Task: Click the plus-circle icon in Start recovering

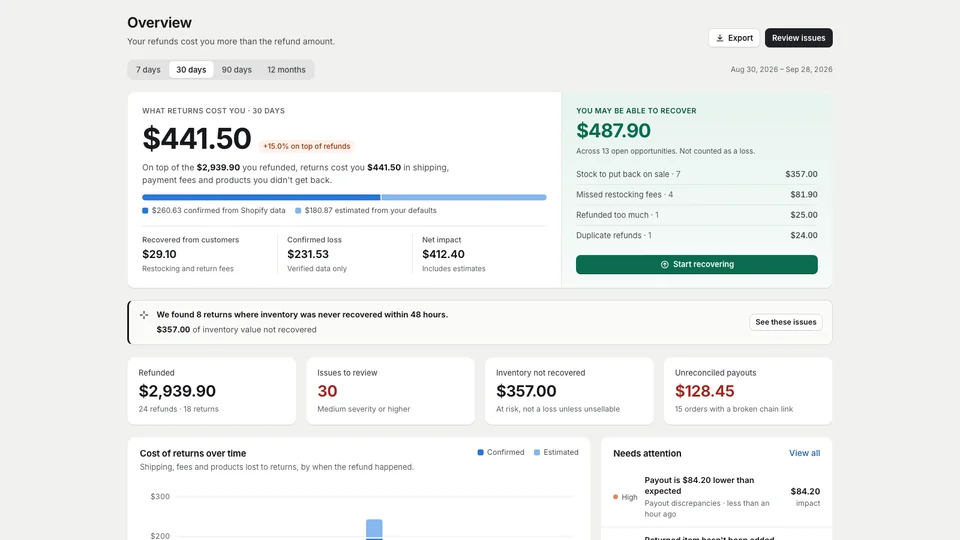Action: 664,264
